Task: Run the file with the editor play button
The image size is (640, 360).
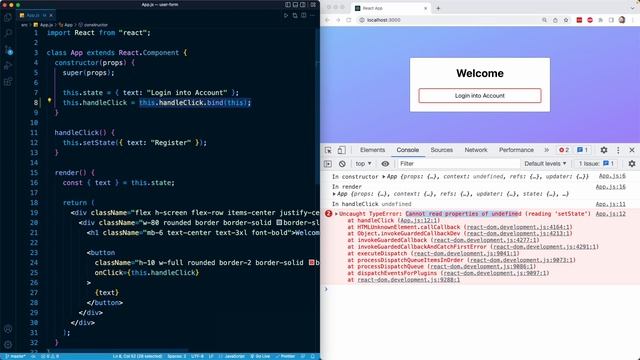Action: [286, 16]
